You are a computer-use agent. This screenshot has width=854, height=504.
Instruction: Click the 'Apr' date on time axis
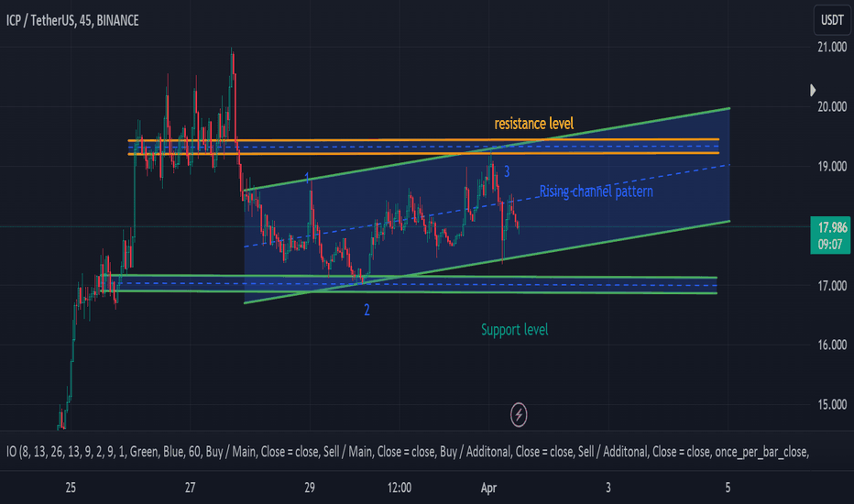(488, 488)
